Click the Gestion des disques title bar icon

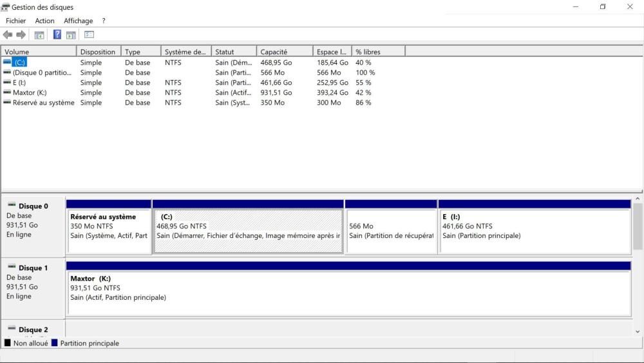tap(5, 7)
